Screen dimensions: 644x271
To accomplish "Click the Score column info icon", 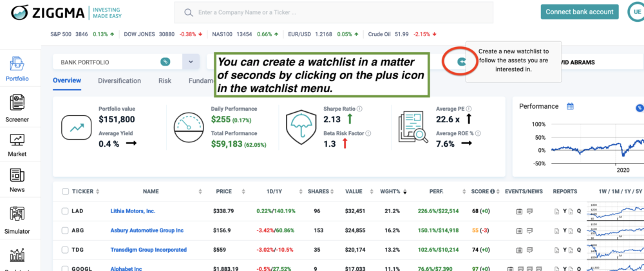I will [x=493, y=191].
